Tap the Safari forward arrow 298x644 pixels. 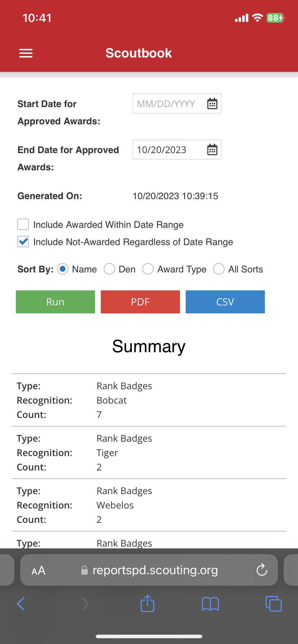(x=85, y=604)
